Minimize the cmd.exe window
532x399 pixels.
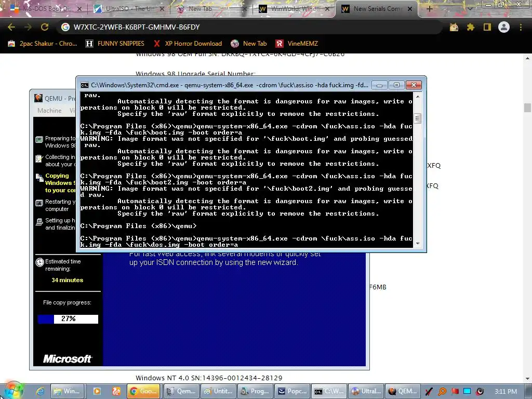[x=379, y=85]
